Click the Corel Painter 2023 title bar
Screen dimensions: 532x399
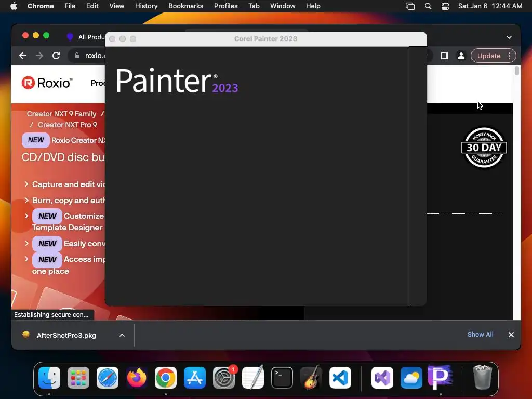pos(265,38)
